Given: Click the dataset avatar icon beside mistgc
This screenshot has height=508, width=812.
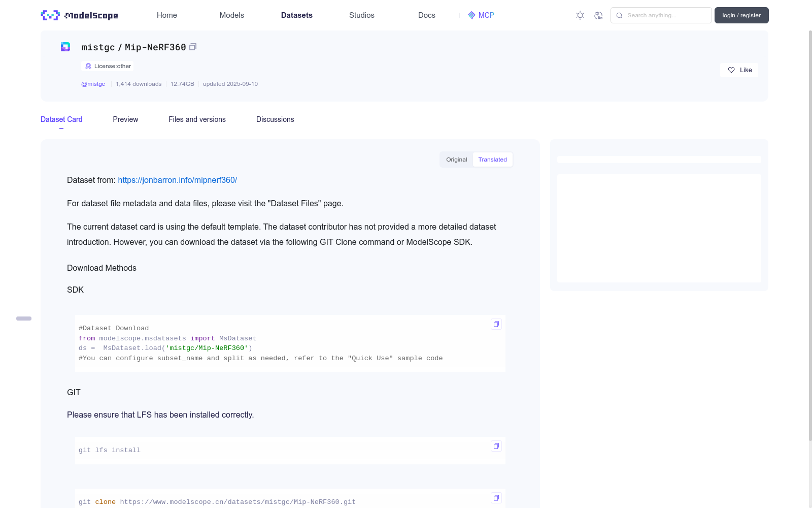Looking at the screenshot, I should pos(65,47).
